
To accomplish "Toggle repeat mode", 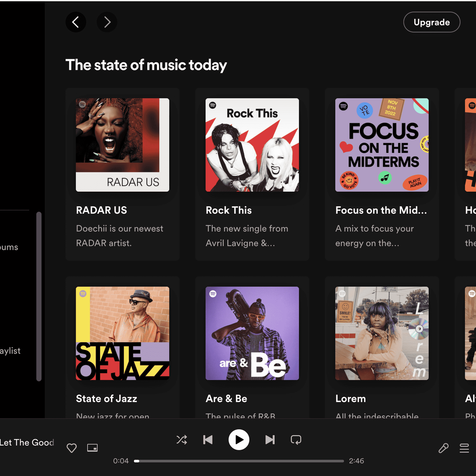I will [x=296, y=440].
